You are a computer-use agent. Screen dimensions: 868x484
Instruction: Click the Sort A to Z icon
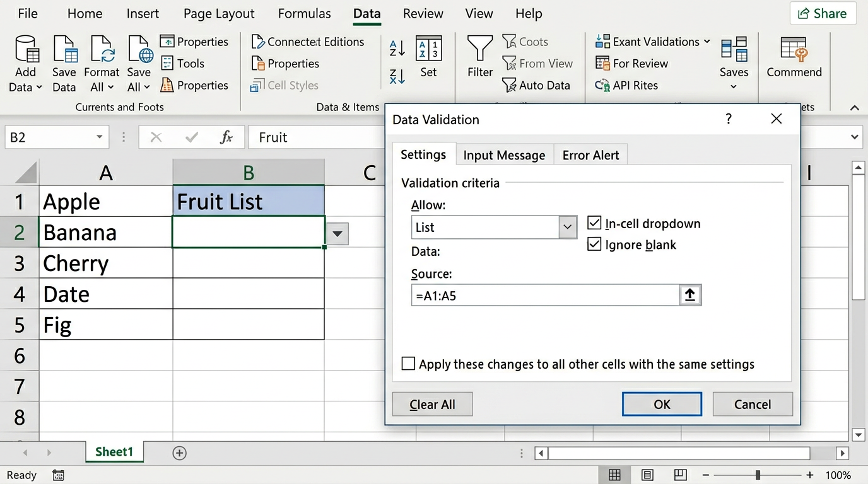[397, 48]
